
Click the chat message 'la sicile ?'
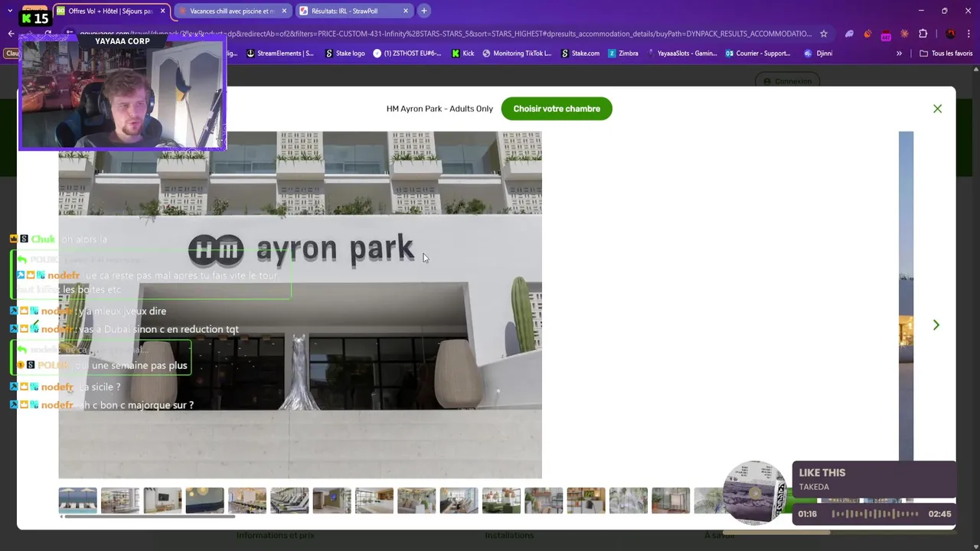click(x=100, y=387)
